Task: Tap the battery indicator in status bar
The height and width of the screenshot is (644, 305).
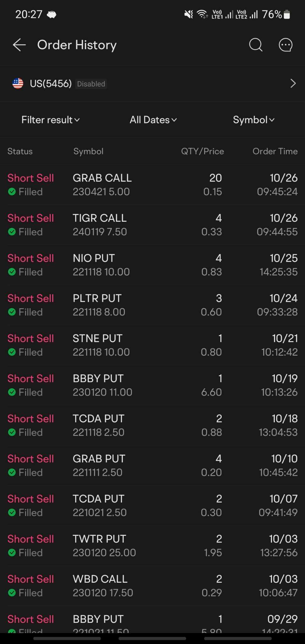Action: (287, 14)
